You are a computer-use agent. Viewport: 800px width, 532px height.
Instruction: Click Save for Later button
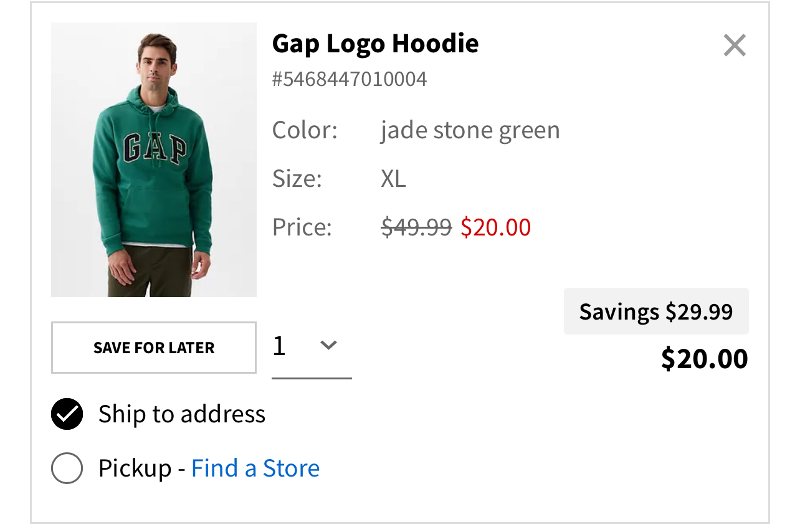click(x=154, y=348)
